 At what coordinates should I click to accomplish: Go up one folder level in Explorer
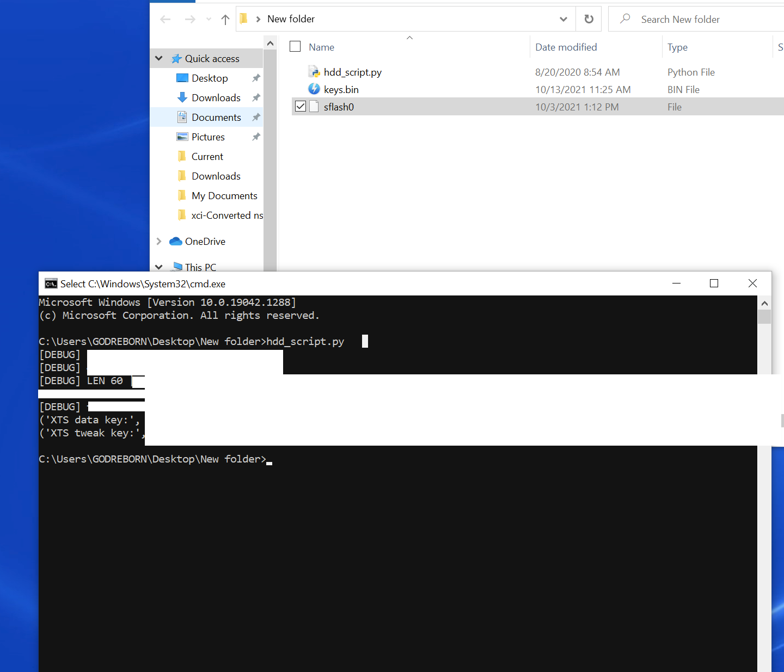tap(225, 20)
